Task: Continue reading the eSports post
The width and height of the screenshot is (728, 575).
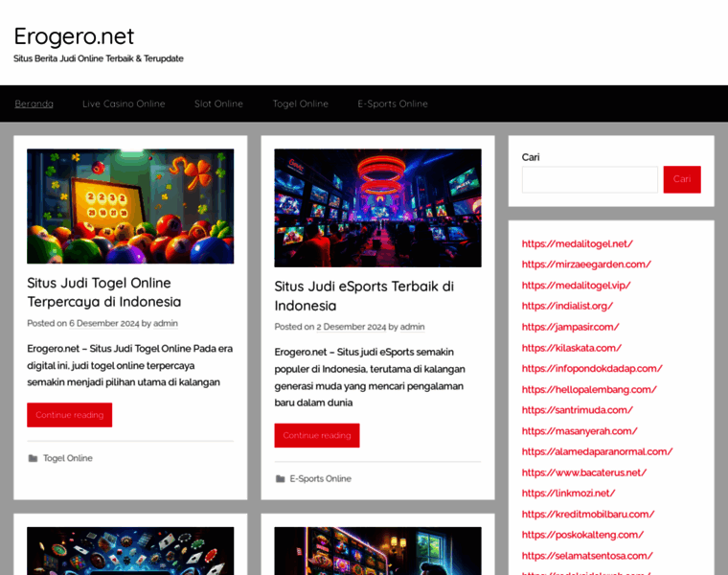Action: click(317, 436)
